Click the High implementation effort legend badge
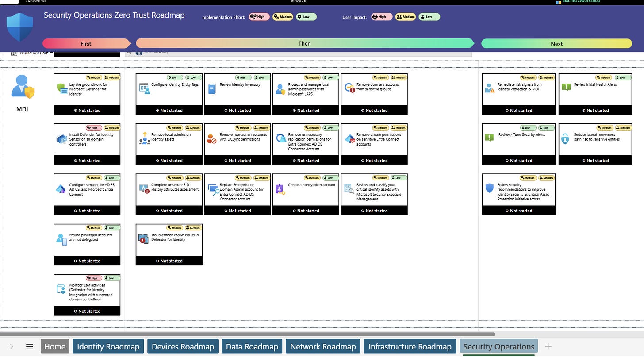The image size is (644, 357). pyautogui.click(x=259, y=17)
